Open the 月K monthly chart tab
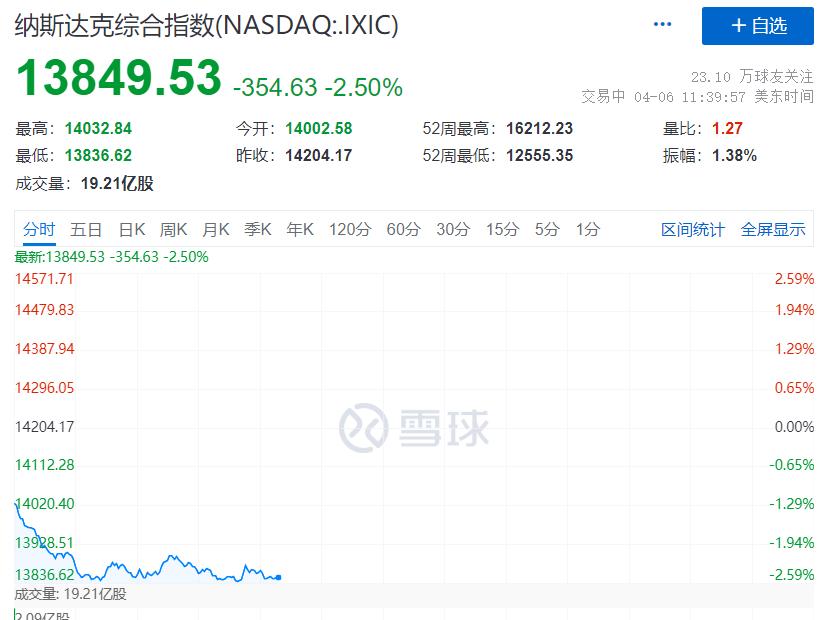 coord(216,229)
